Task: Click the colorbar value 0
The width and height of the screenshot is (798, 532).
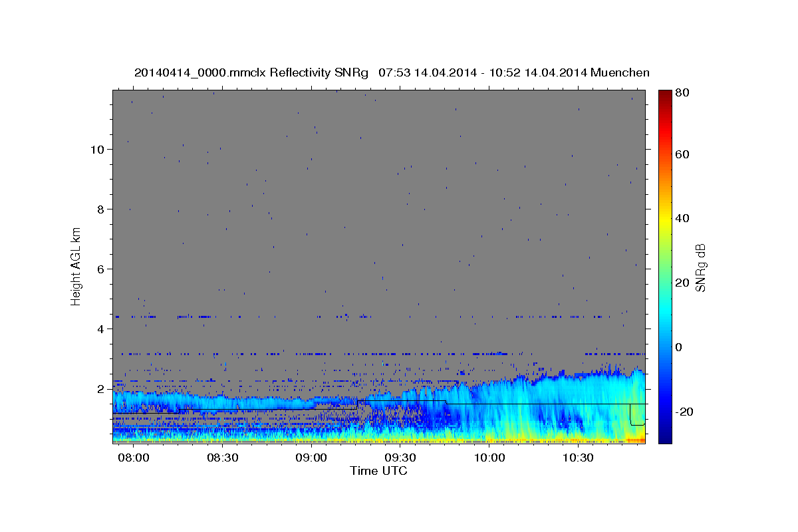Action: 680,347
